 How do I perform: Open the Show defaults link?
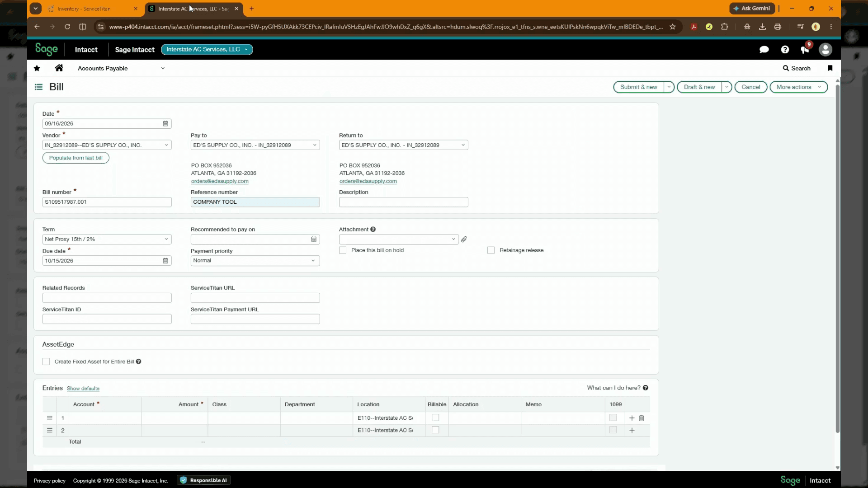[x=83, y=389]
